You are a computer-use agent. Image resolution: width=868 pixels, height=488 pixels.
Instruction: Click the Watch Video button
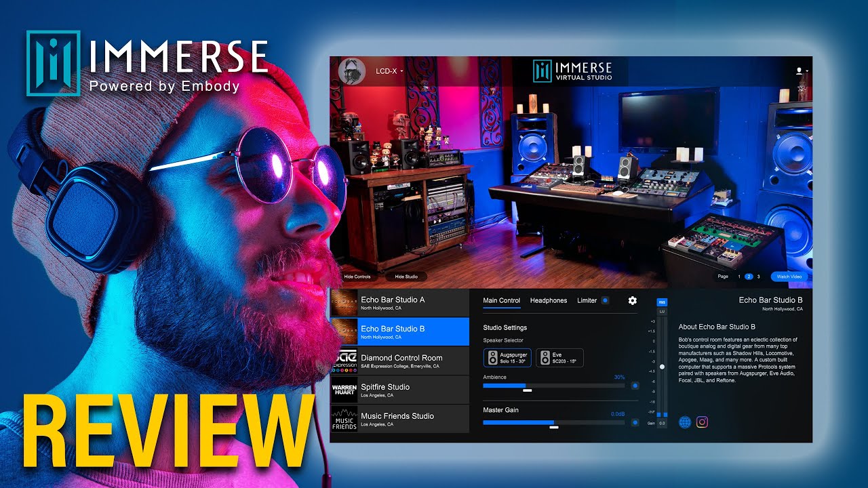pos(789,277)
